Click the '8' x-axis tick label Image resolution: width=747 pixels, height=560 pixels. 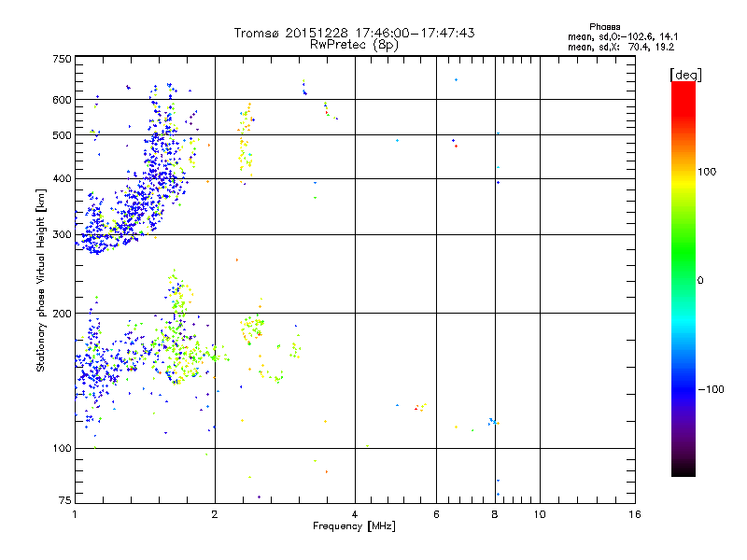495,514
